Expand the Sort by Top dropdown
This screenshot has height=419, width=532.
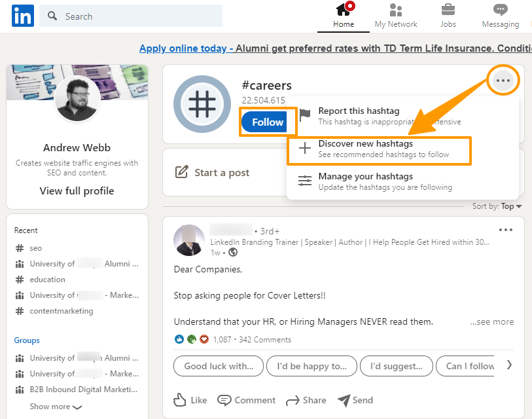click(511, 206)
